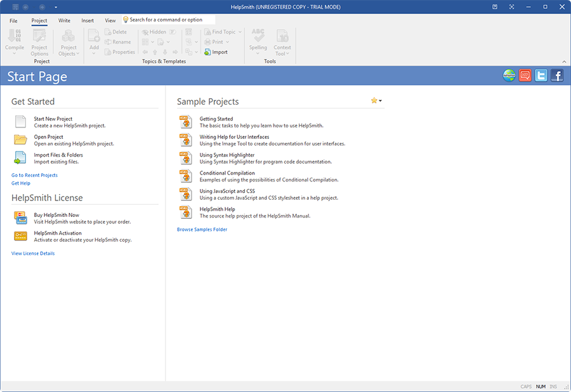Open the File menu
This screenshot has height=392, width=571.
tap(13, 21)
